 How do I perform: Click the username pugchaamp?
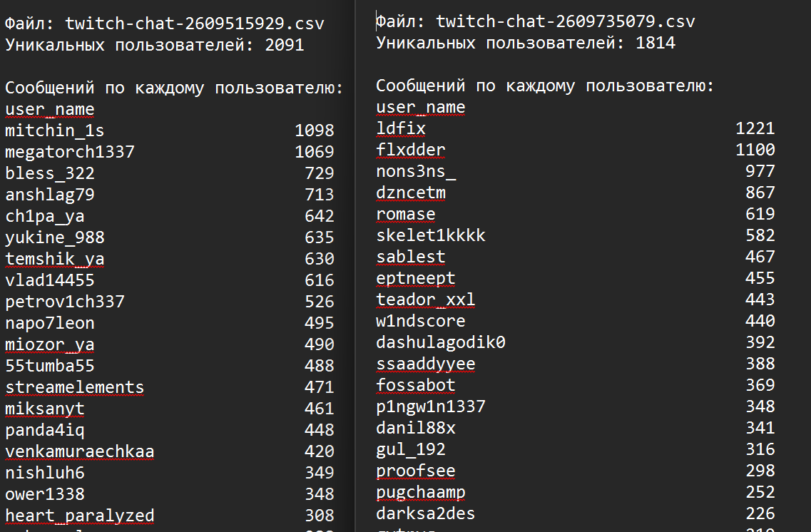(x=420, y=492)
